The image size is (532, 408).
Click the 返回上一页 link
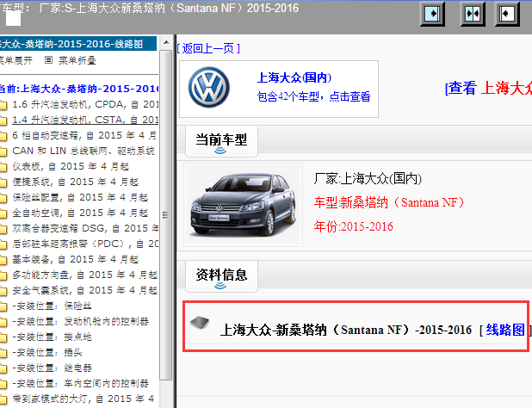pos(208,48)
